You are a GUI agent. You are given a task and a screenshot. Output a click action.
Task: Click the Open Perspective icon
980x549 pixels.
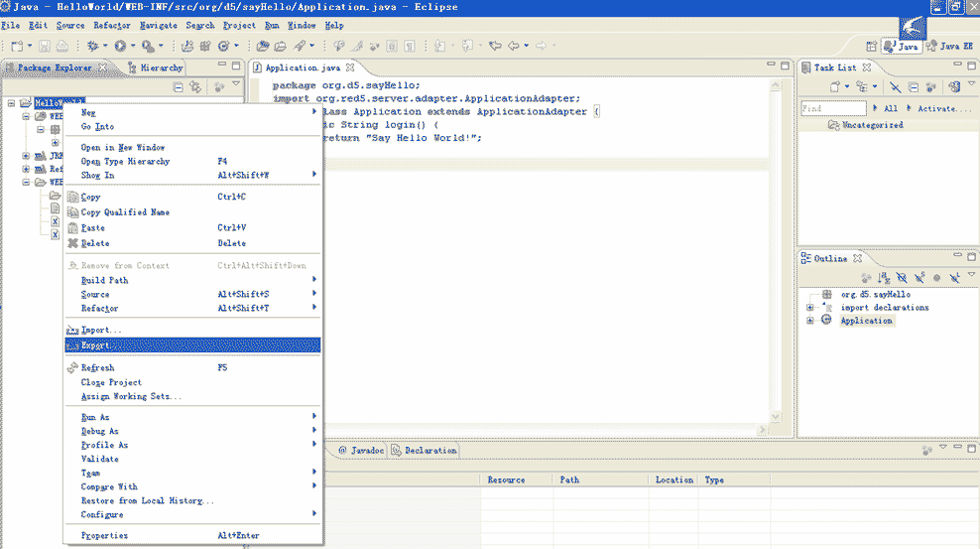871,47
